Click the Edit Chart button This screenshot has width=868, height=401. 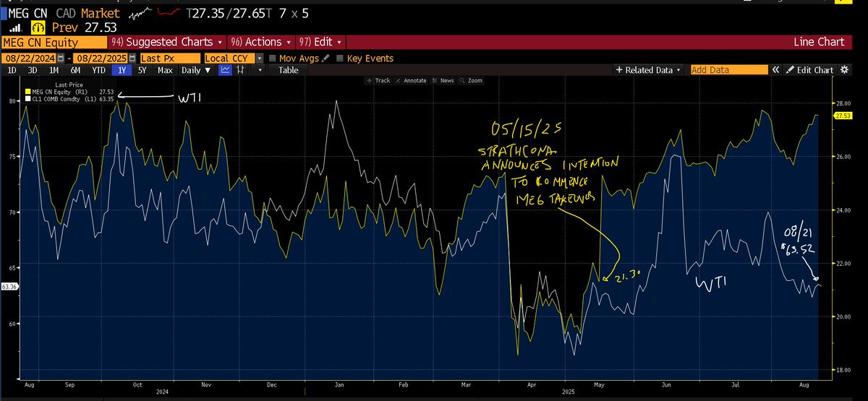click(x=810, y=70)
